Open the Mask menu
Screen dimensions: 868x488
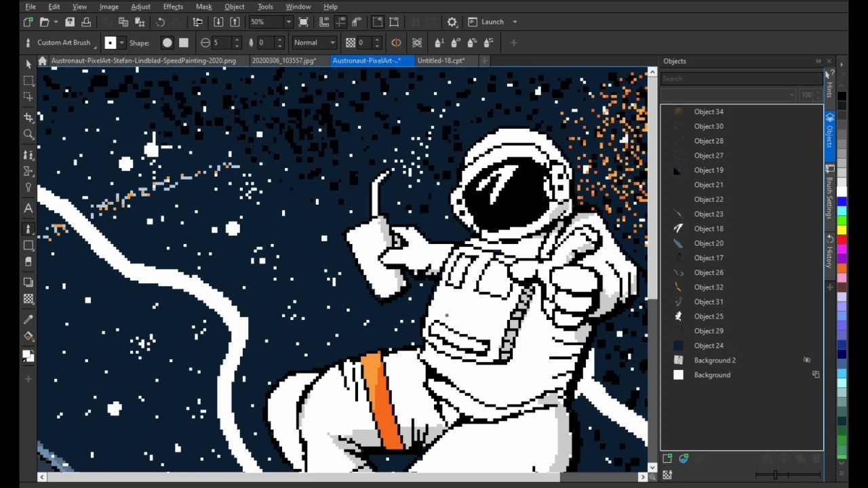(x=203, y=7)
